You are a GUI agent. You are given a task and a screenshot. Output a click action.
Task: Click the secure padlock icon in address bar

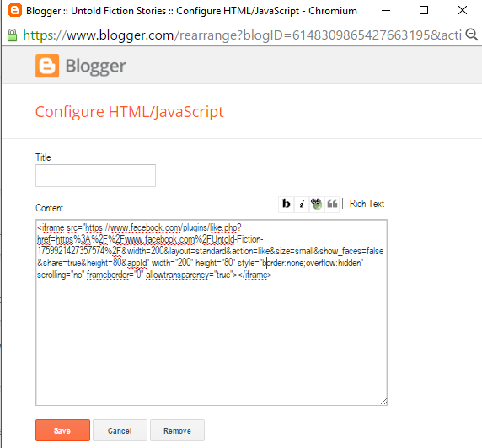tap(13, 35)
